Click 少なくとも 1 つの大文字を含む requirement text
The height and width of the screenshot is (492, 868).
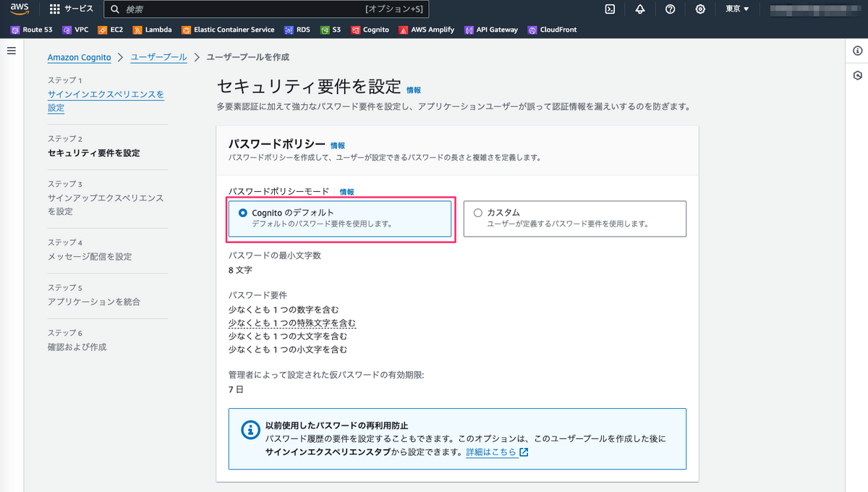point(288,336)
